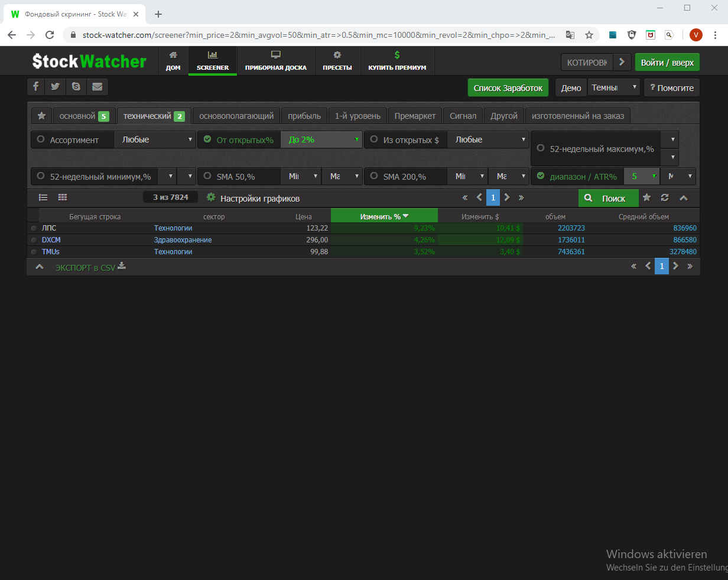
Task: Click the Помогите help button
Action: pyautogui.click(x=672, y=88)
